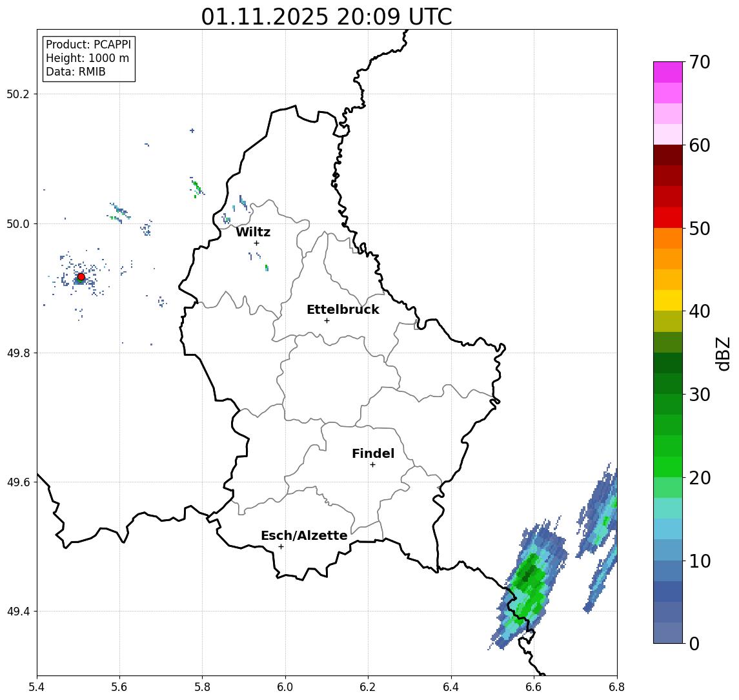Click the Esch/Alzette station cross marker
Image resolution: width=739 pixels, height=700 pixels.
(281, 547)
